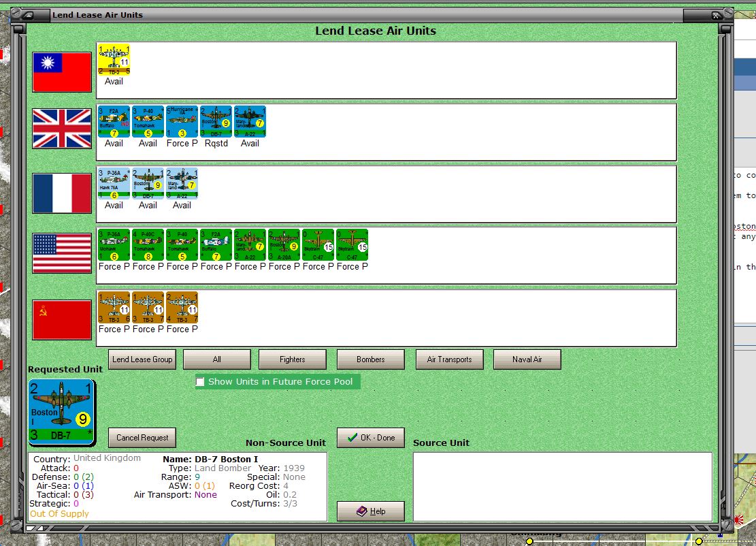
Task: Select USA P-36A Mohawk fighter unit
Action: tap(114, 245)
